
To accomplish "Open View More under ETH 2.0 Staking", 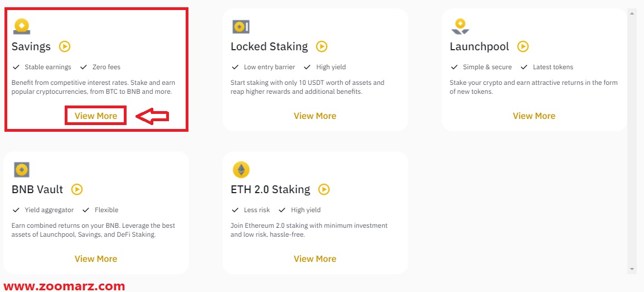I will pos(315,259).
